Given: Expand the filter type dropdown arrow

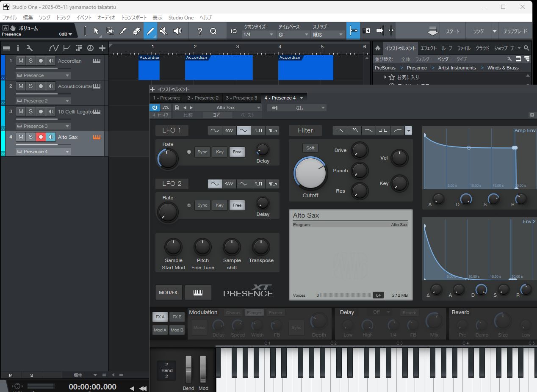Looking at the screenshot, I should tap(408, 130).
